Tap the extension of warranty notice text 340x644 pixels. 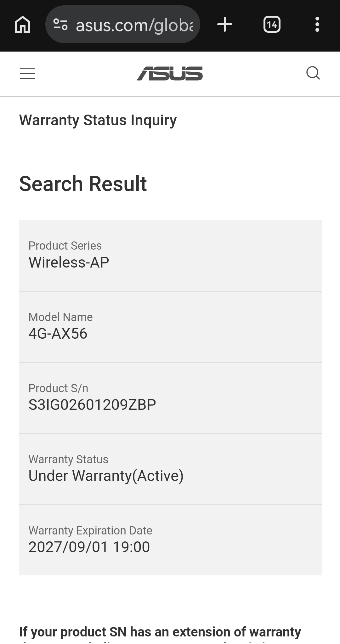pos(160,632)
